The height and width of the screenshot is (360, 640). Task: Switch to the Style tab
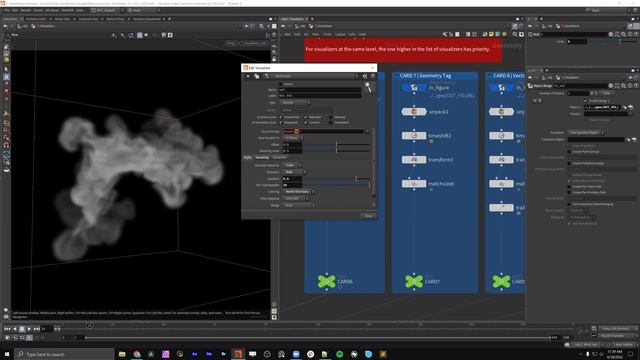click(248, 158)
